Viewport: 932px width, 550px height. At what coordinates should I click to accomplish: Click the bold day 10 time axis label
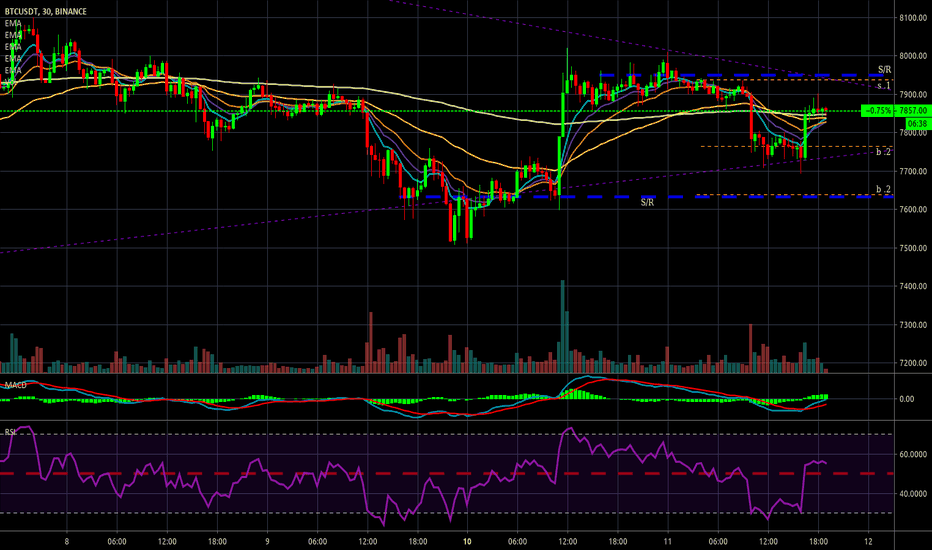tap(467, 541)
